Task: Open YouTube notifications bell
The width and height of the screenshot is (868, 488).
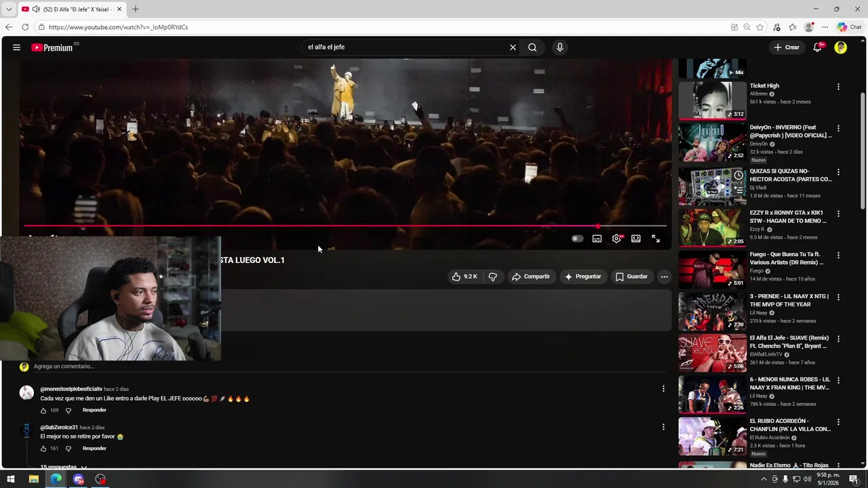Action: [x=818, y=47]
